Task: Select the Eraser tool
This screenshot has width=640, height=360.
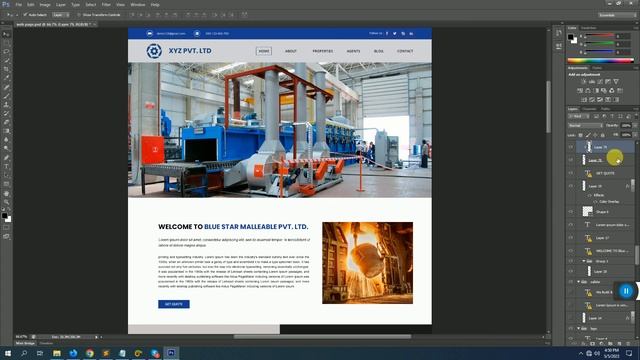Action: pos(6,122)
